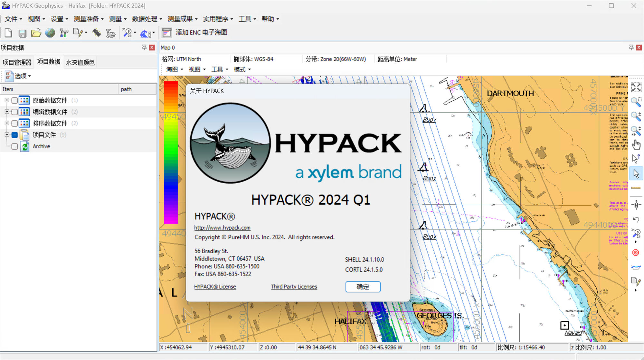
Task: Open the Geodetic Parameters globe icon
Action: point(50,33)
